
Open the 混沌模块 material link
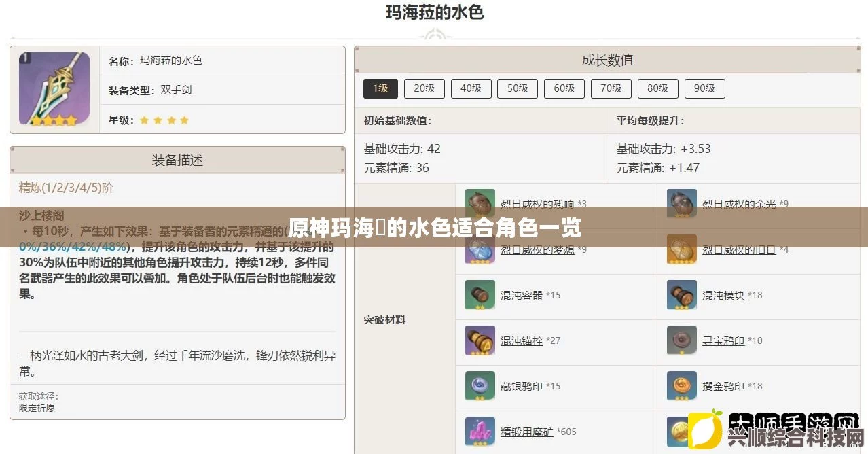(723, 295)
